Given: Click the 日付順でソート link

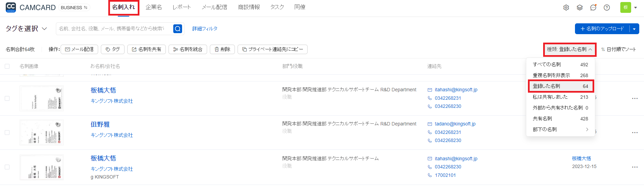Looking at the screenshot, I should click(618, 49).
